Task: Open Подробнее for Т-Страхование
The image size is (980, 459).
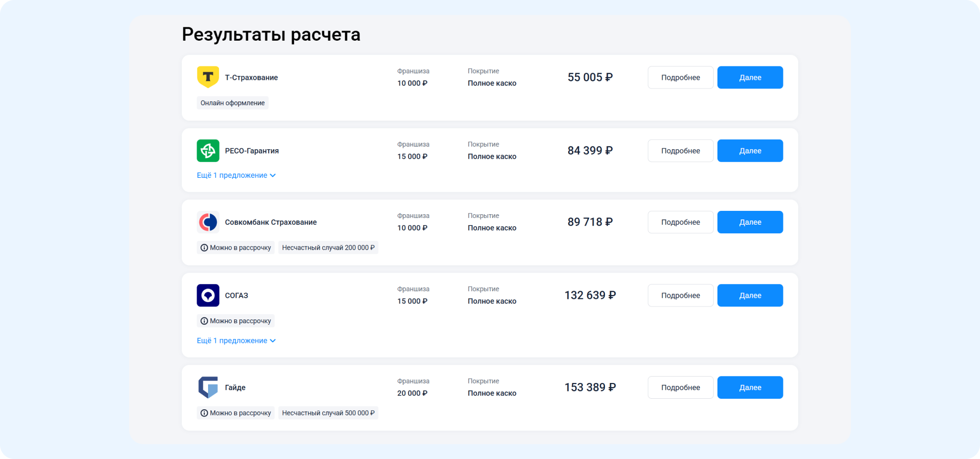Action: tap(681, 77)
